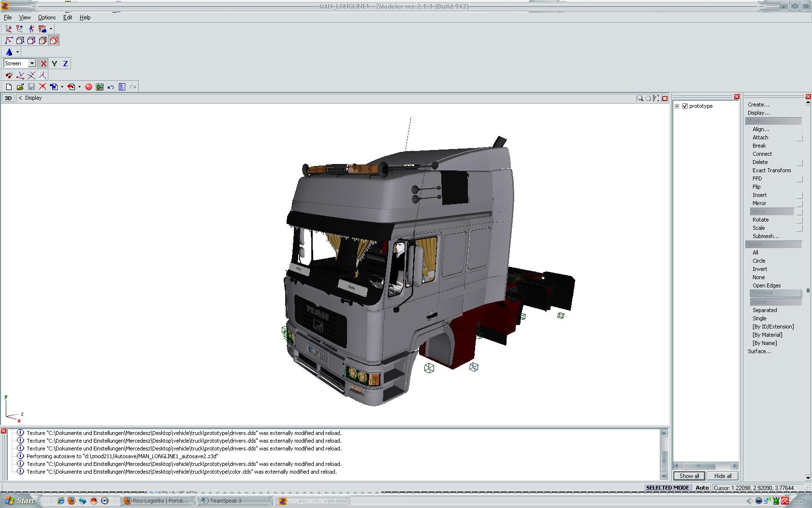Image resolution: width=812 pixels, height=508 pixels.
Task: Activate the red object-level cube icon
Action: click(54, 41)
